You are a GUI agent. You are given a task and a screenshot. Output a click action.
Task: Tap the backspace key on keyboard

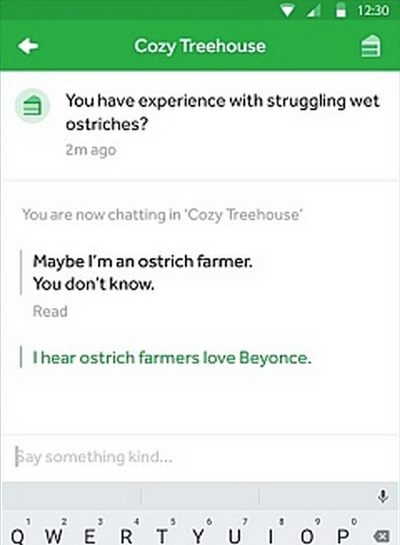(x=381, y=536)
